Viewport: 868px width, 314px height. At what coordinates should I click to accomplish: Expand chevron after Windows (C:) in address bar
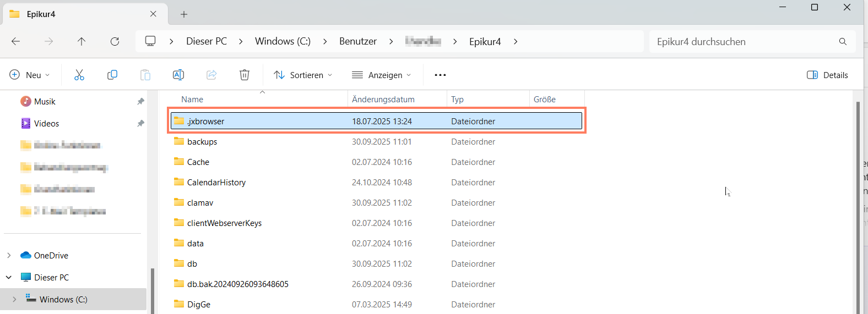[x=325, y=41]
